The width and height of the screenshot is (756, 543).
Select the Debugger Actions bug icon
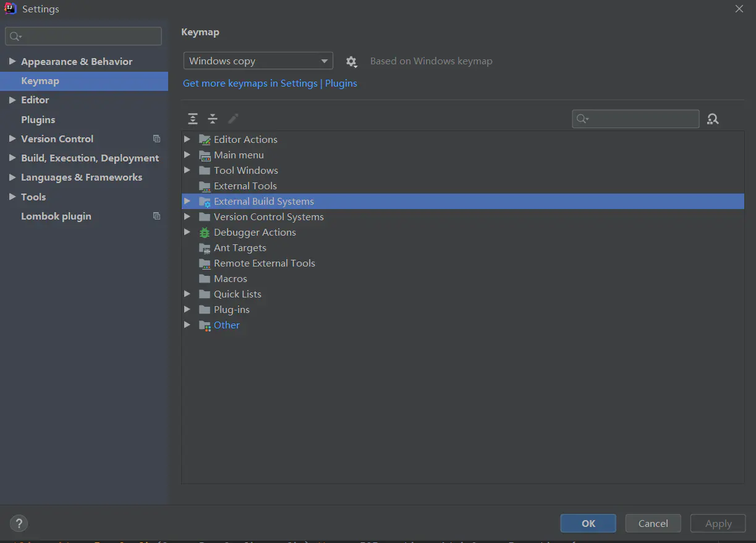[x=205, y=233]
